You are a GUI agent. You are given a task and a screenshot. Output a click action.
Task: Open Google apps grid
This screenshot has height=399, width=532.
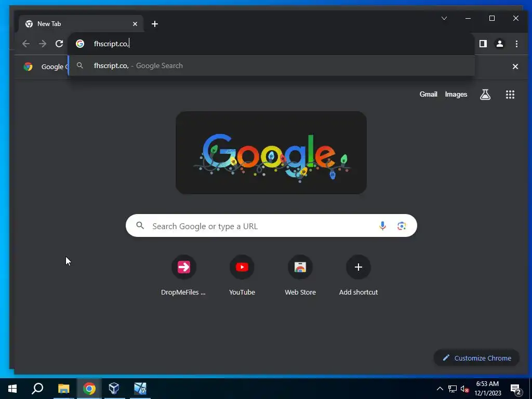510,95
